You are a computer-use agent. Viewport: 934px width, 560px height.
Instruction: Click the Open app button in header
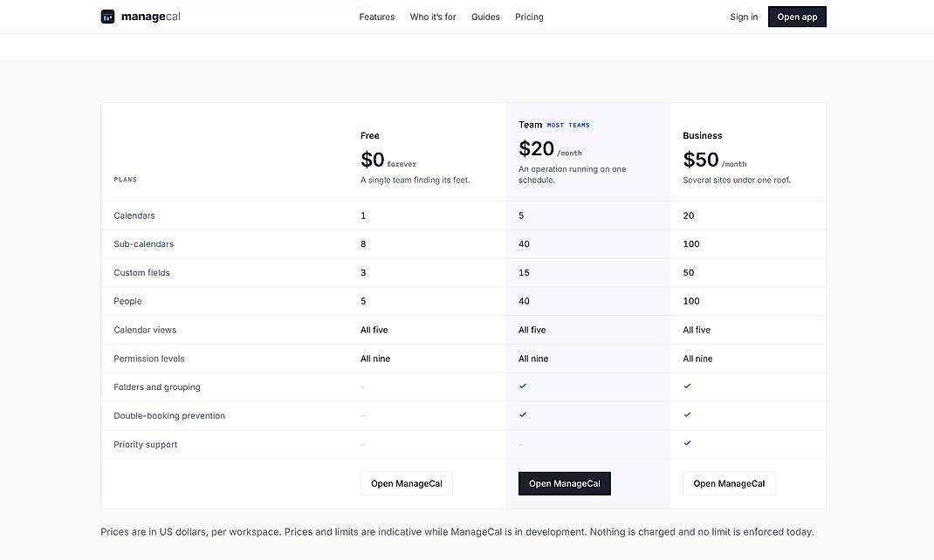click(797, 17)
